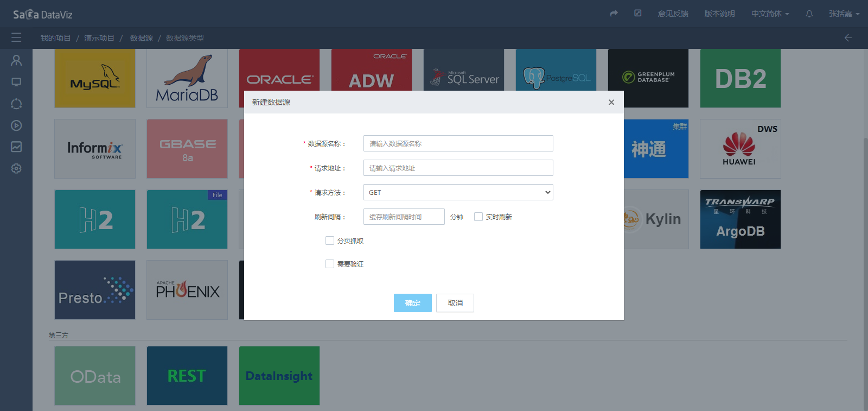Select the H2 tile without File tag
The width and height of the screenshot is (868, 411).
coord(95,219)
